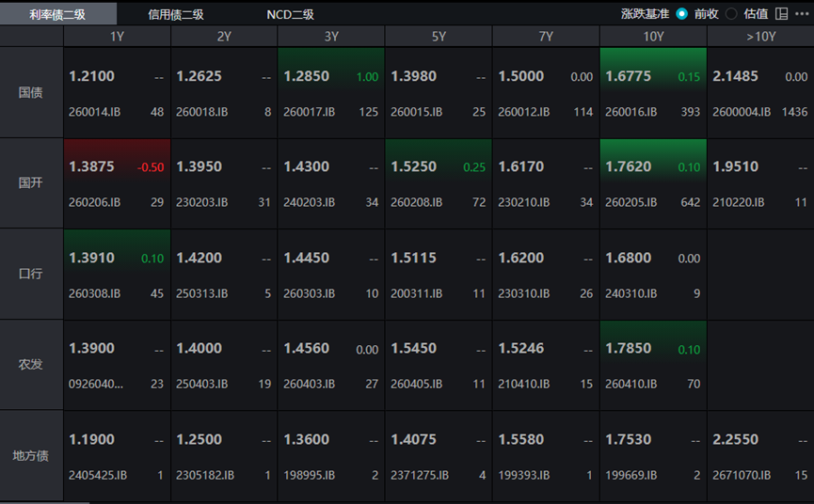Click the >10Y column header
814x504 pixels.
click(x=760, y=37)
